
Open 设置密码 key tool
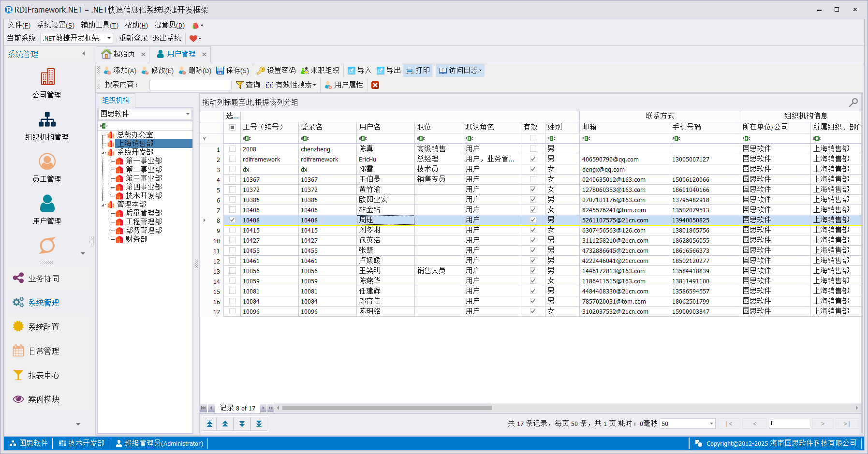coord(276,71)
